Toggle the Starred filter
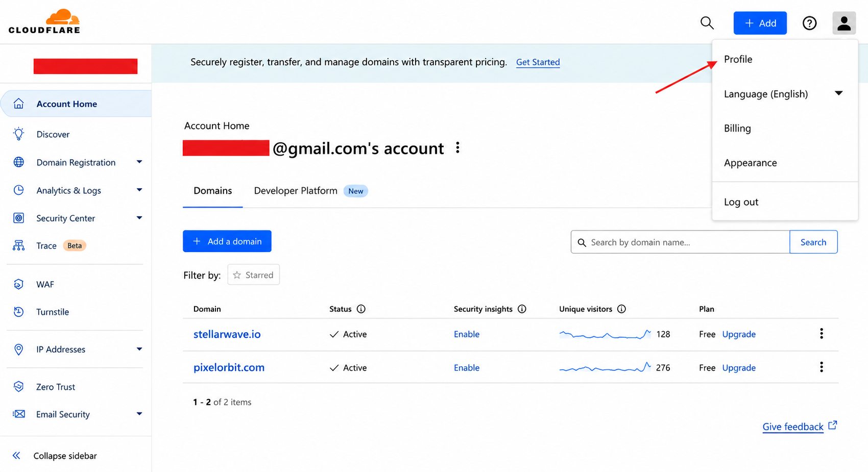 253,275
